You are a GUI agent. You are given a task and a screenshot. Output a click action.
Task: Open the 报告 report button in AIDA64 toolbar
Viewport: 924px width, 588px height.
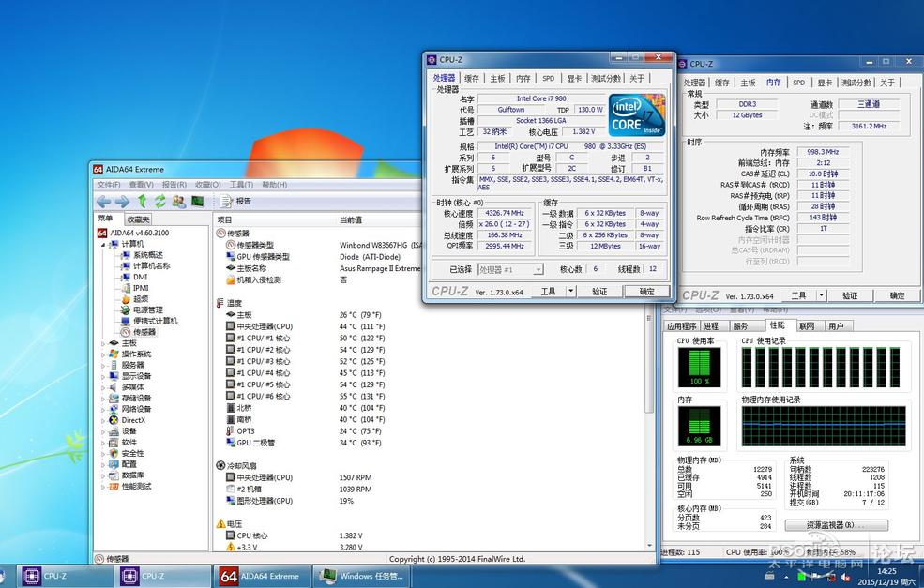pyautogui.click(x=236, y=202)
